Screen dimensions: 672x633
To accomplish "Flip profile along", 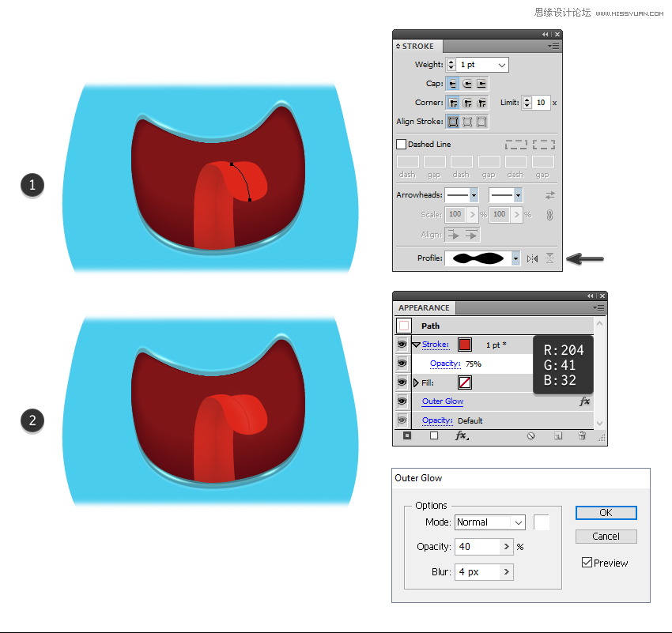I will [x=532, y=258].
